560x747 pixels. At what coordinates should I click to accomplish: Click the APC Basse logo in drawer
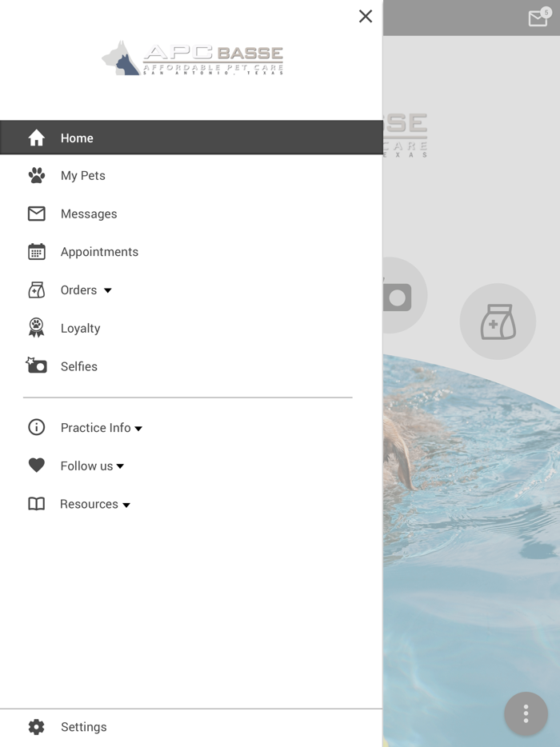[193, 58]
